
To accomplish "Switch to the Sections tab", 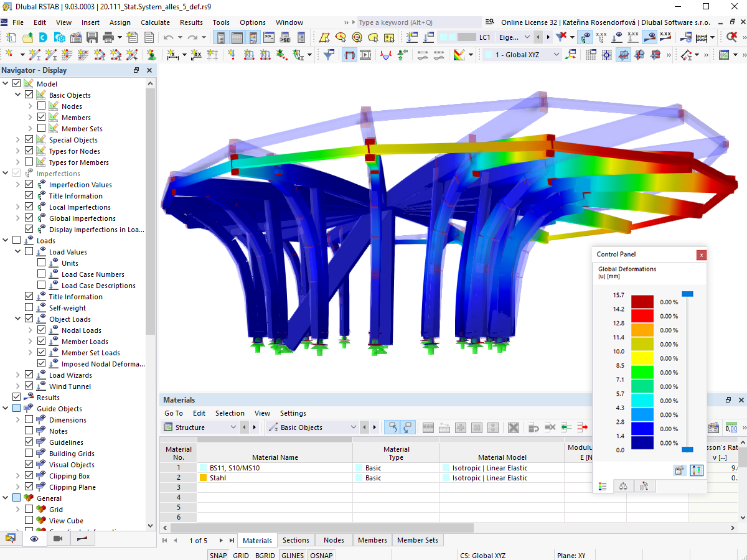I will pyautogui.click(x=296, y=540).
